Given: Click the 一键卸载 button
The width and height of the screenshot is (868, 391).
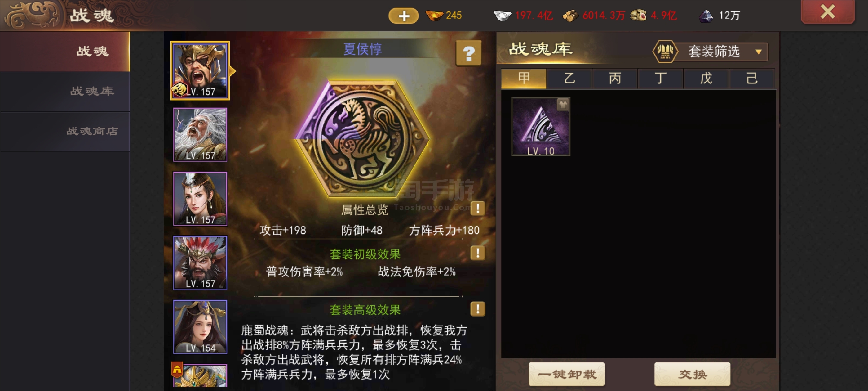Looking at the screenshot, I should click(566, 374).
